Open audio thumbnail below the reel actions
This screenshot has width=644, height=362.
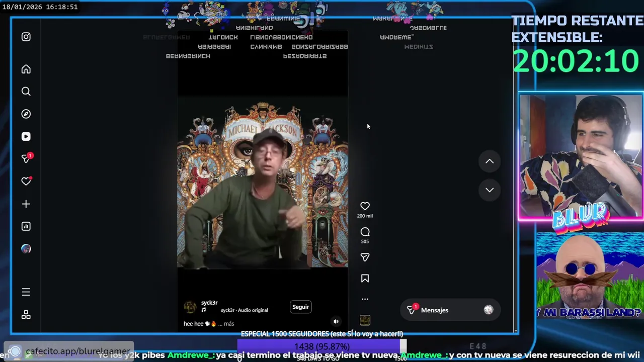click(365, 320)
